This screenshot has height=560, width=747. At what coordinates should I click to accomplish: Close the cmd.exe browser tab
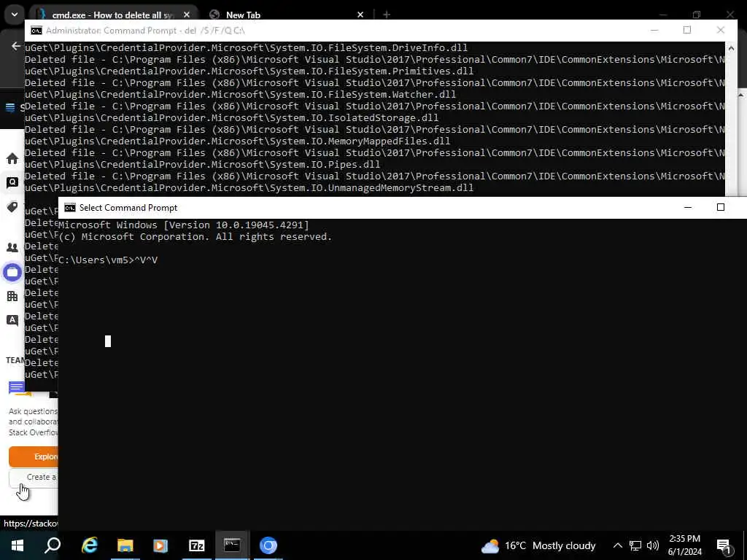[186, 15]
